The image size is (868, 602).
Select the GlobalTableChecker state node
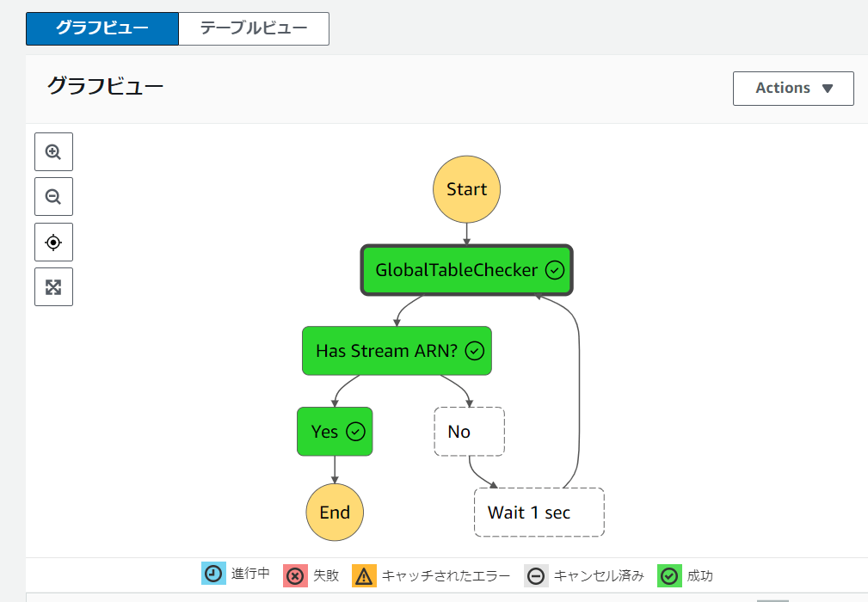[x=466, y=270]
